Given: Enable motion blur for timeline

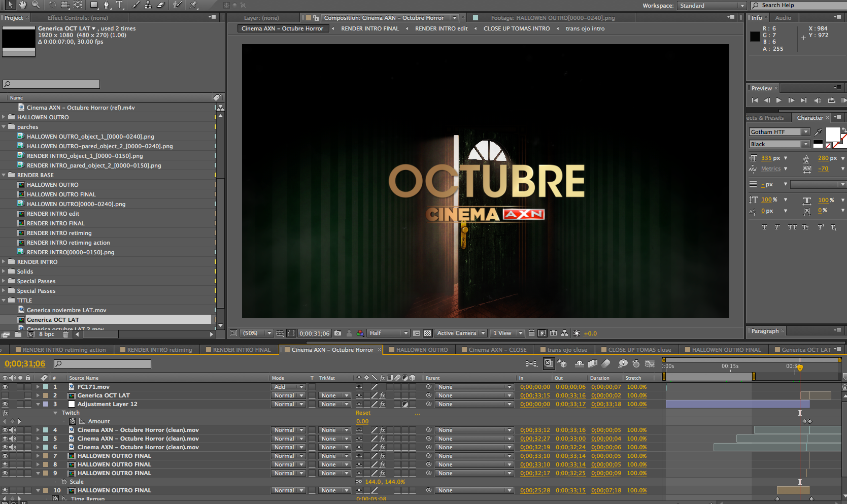Looking at the screenshot, I should [x=606, y=363].
